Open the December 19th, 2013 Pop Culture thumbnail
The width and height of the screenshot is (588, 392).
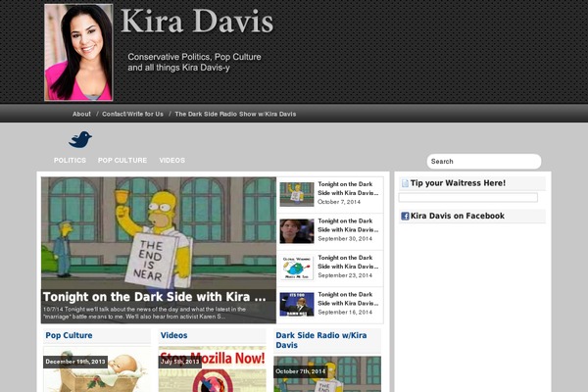point(97,369)
